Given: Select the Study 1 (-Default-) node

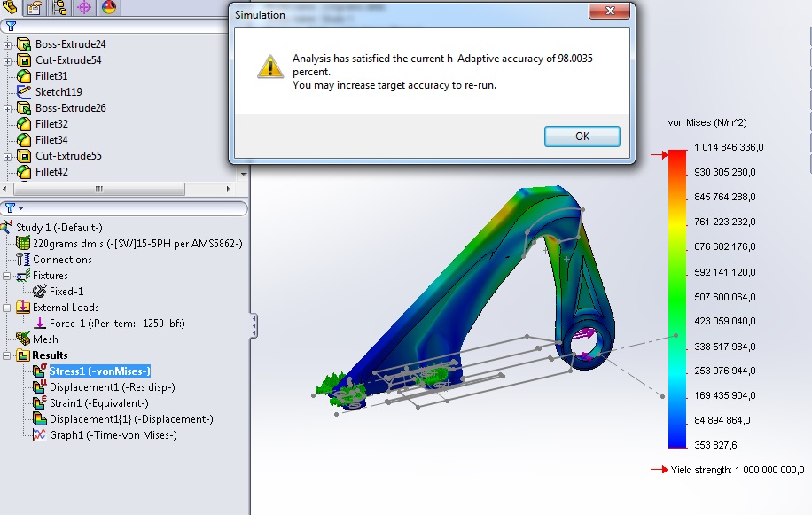Looking at the screenshot, I should (59, 228).
